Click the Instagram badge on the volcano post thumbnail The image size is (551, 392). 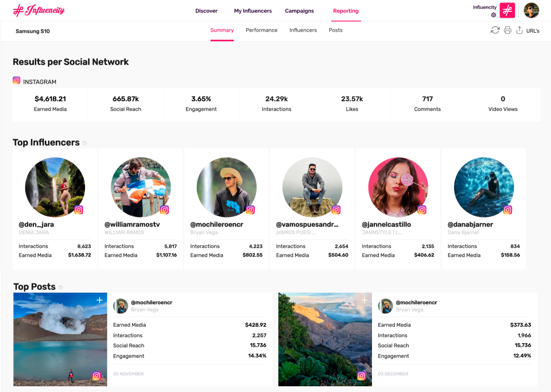click(x=98, y=376)
